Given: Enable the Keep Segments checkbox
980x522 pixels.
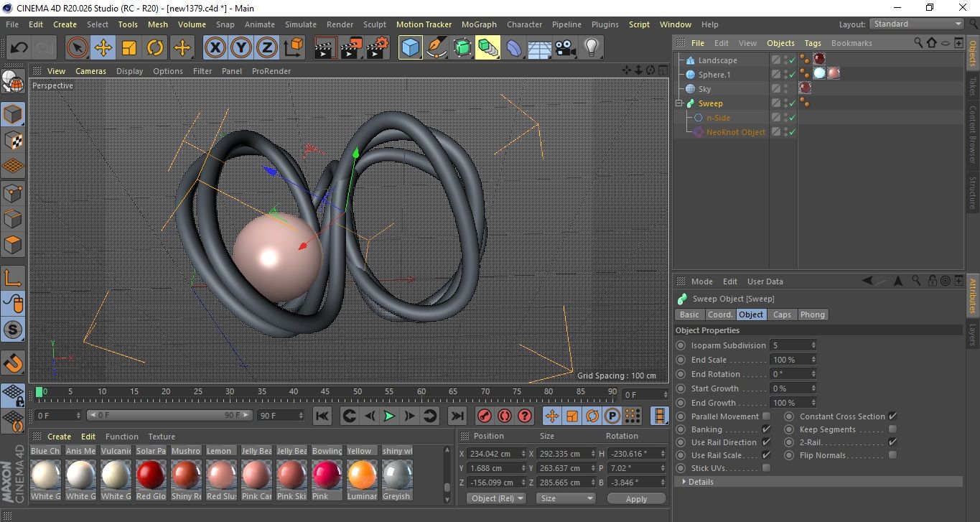Looking at the screenshot, I should point(892,429).
